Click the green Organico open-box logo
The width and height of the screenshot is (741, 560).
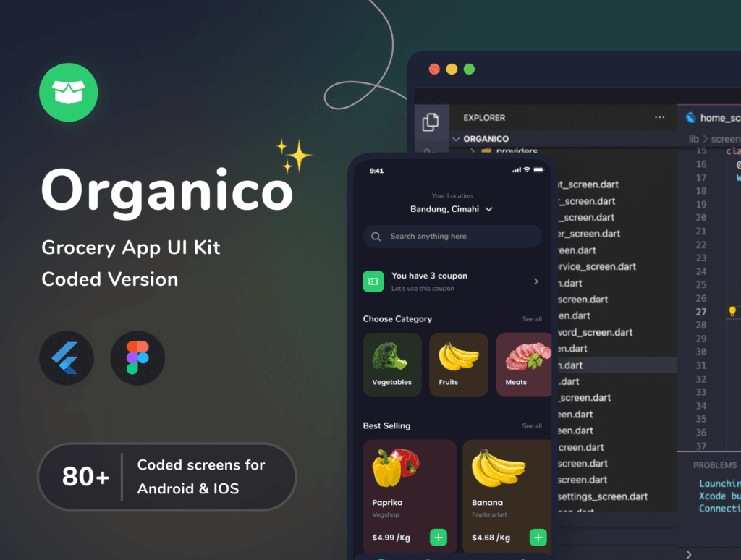pos(68,92)
